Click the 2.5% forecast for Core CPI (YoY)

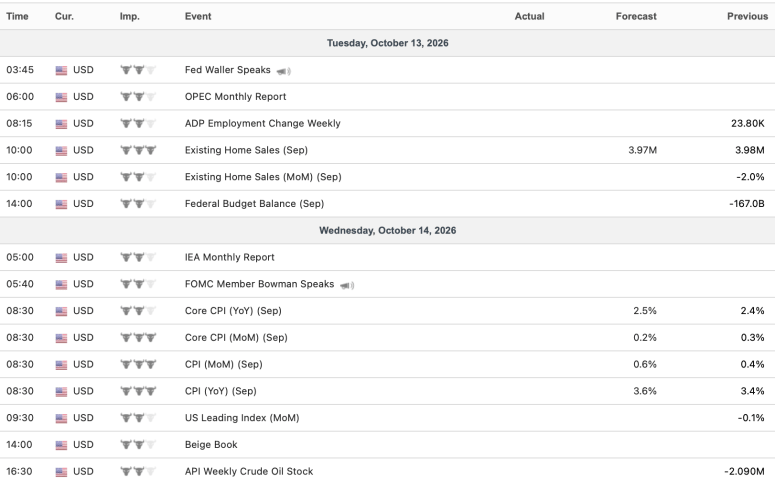point(645,310)
